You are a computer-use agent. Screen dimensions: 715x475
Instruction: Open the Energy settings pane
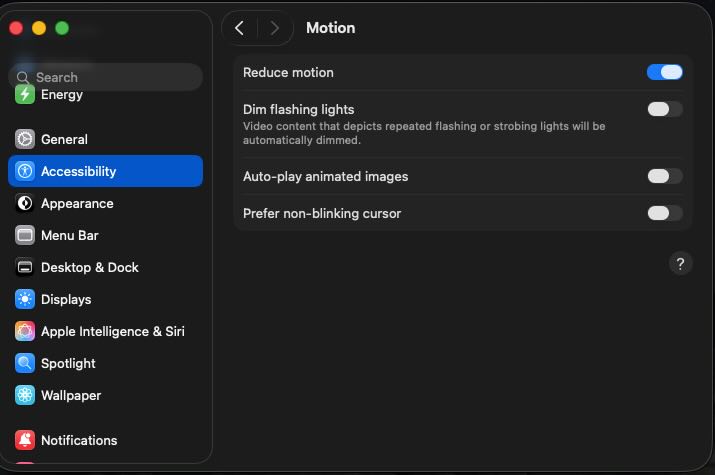pos(105,95)
